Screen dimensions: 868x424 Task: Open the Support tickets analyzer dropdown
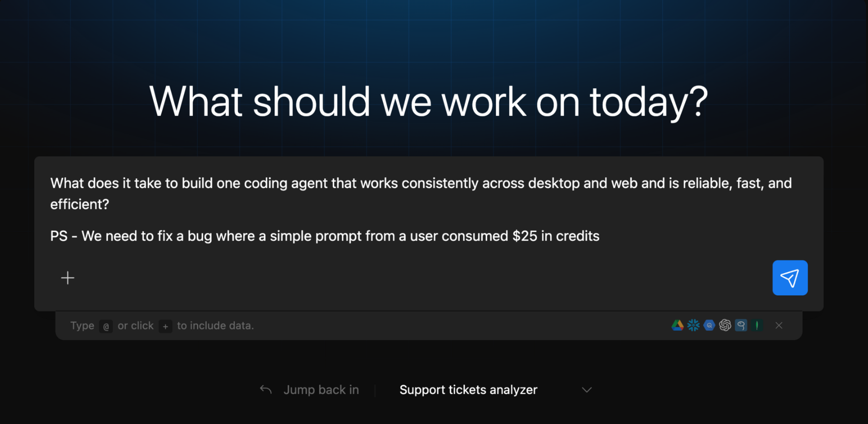468,389
